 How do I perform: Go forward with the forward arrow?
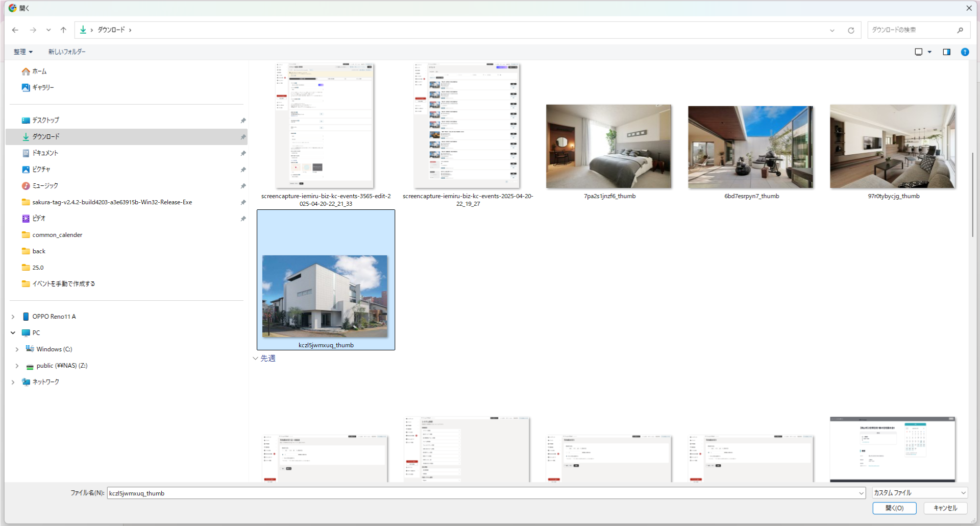coord(33,30)
